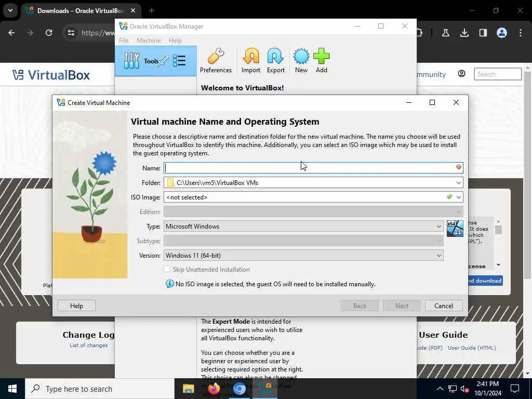Click the Cancel button
The image size is (532, 399).
(444, 305)
